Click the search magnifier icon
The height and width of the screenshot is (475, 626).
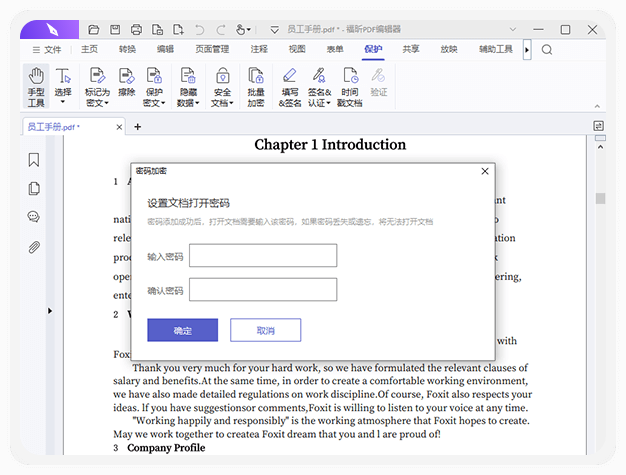pos(547,49)
